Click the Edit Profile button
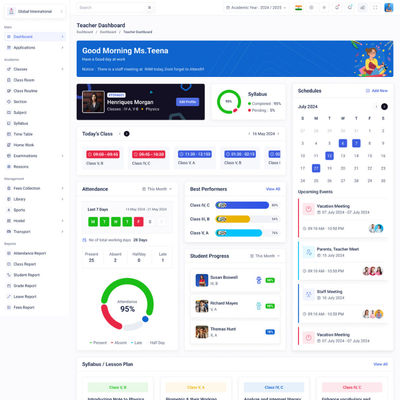This screenshot has width=400, height=400. coord(187,102)
